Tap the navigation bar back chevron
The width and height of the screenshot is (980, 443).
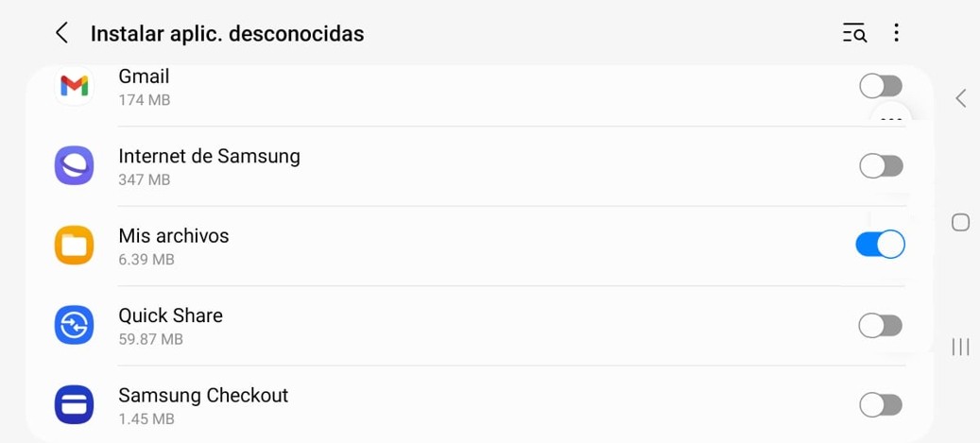coord(960,98)
